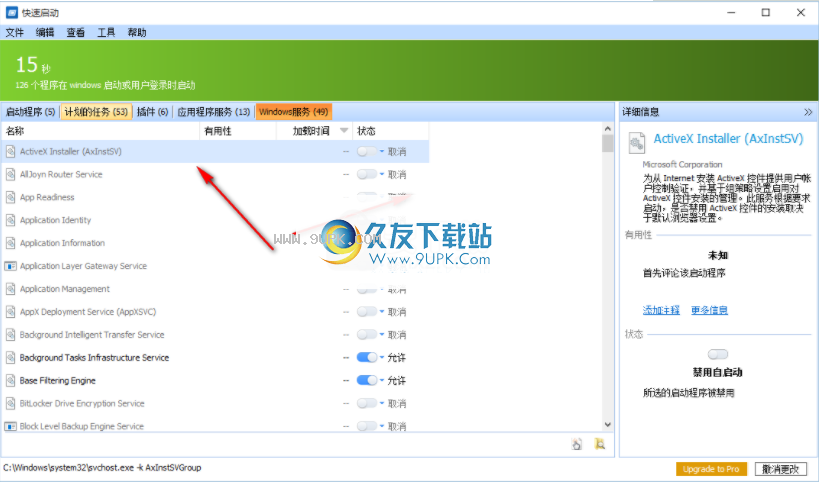Viewport: 819px width, 484px height.
Task: Open the 工具 menu
Action: tap(106, 32)
